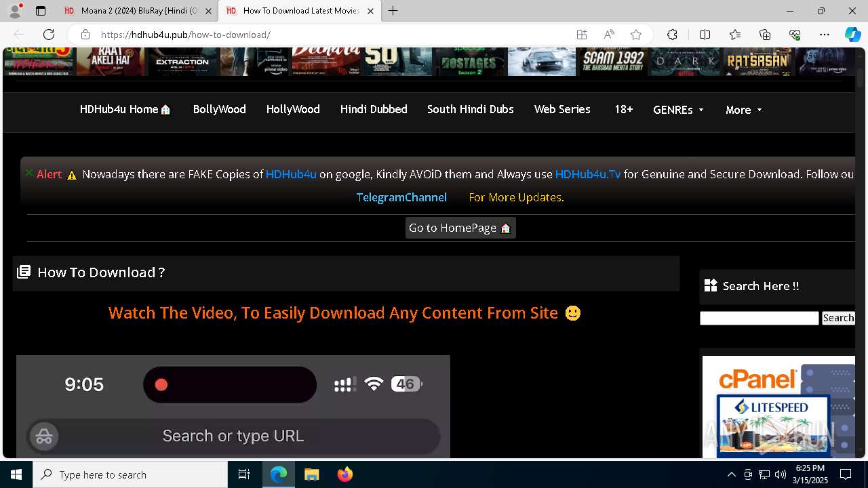Image resolution: width=868 pixels, height=488 pixels.
Task: Open a new tab with plus button
Action: point(393,11)
